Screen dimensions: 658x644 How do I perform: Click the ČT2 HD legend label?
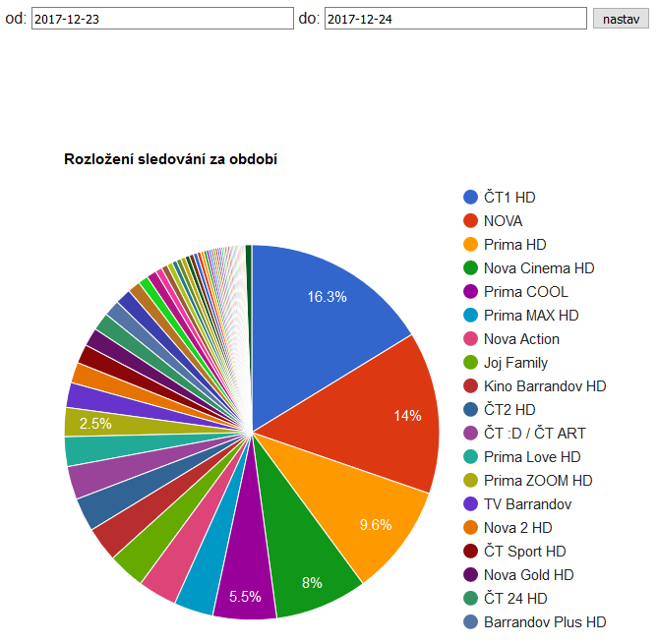(x=509, y=409)
